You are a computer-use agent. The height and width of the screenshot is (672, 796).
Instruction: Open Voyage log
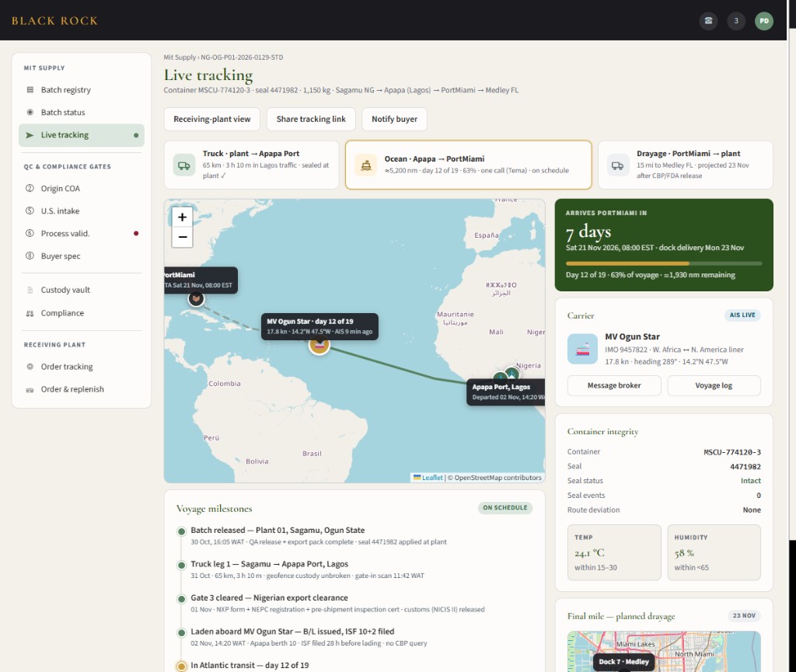point(714,385)
